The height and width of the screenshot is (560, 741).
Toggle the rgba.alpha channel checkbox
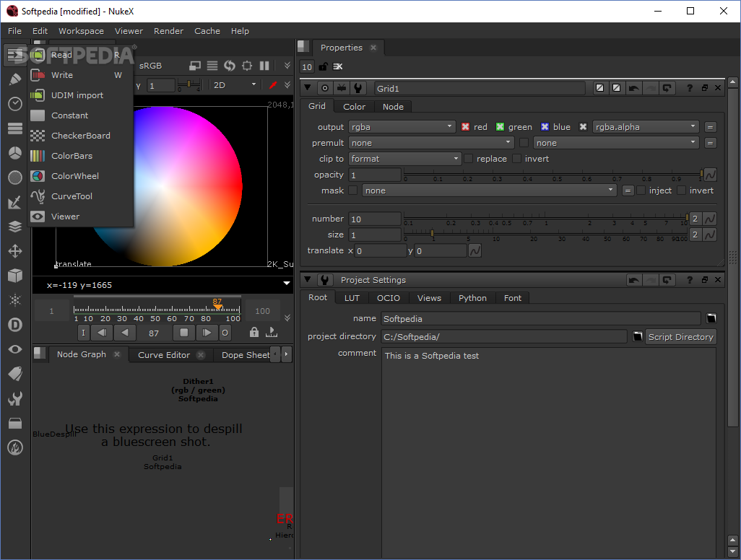583,127
